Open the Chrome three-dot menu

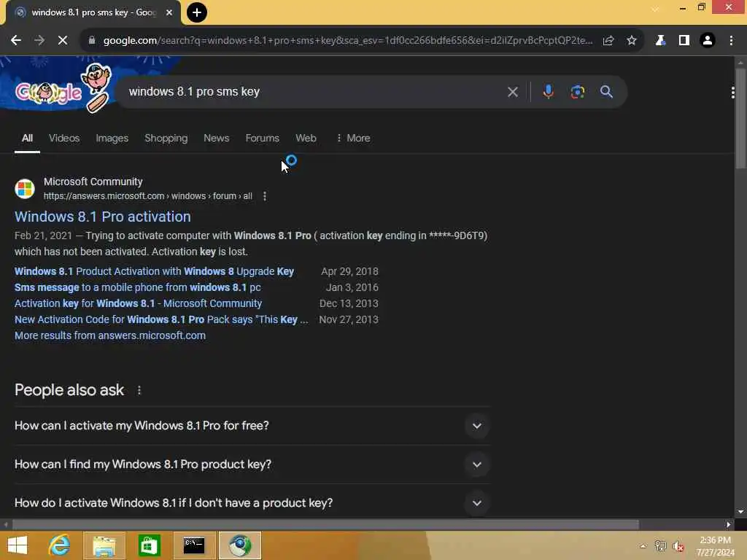coord(731,41)
